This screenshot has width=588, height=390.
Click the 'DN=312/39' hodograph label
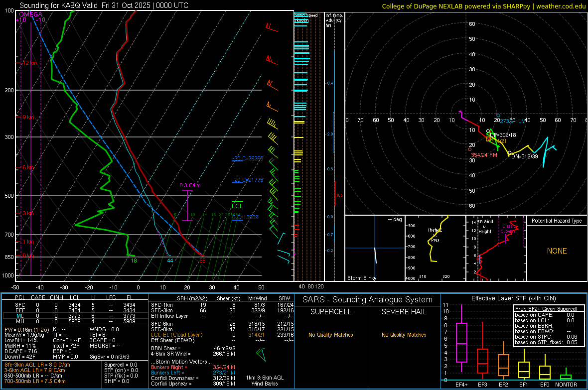click(x=524, y=156)
